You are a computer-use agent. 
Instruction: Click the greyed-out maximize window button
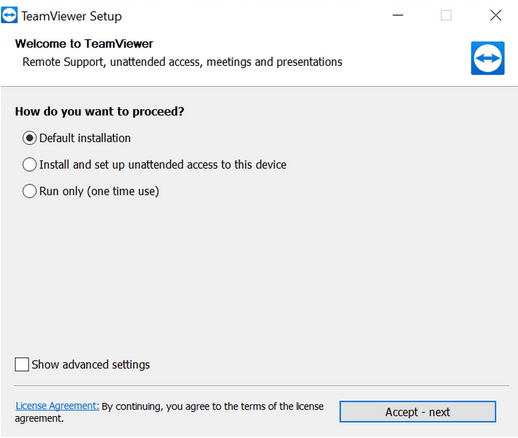tap(446, 15)
